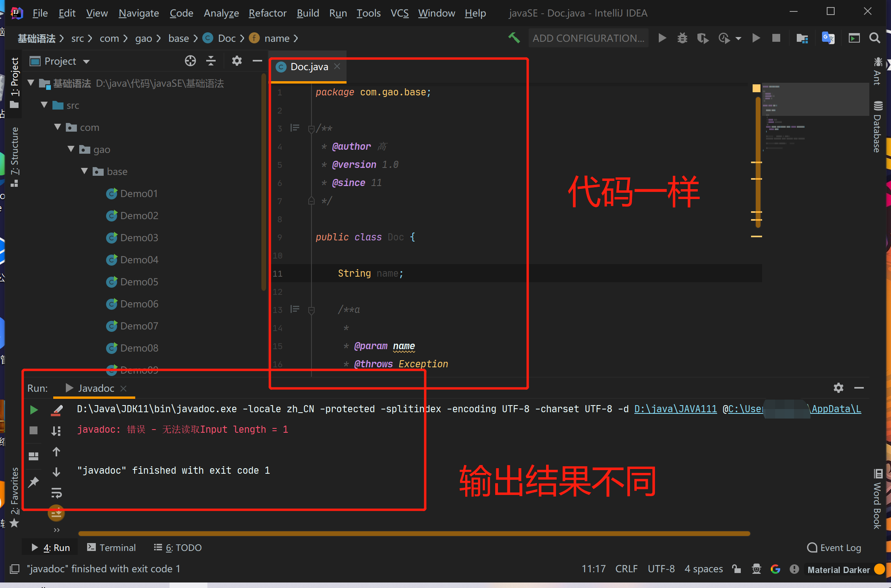891x588 pixels.
Task: Click Collapse All icon in Project panel
Action: pyautogui.click(x=211, y=61)
